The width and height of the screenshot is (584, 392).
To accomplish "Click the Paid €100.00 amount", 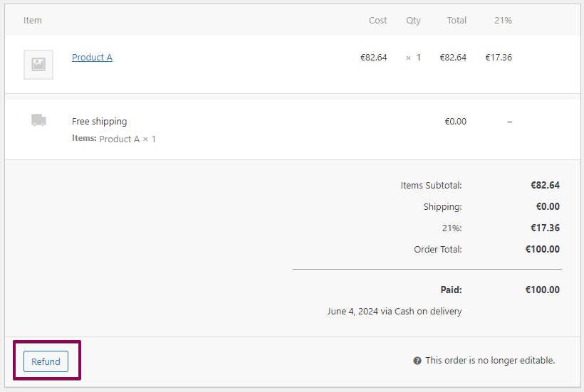I will (543, 290).
